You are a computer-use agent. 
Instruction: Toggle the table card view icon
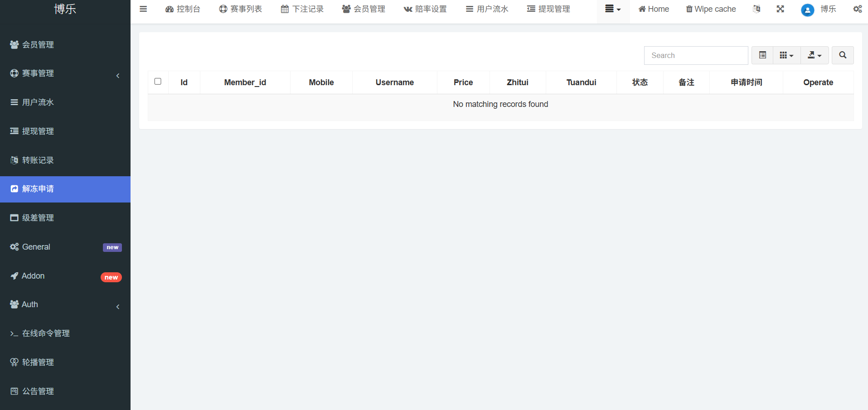pos(762,55)
